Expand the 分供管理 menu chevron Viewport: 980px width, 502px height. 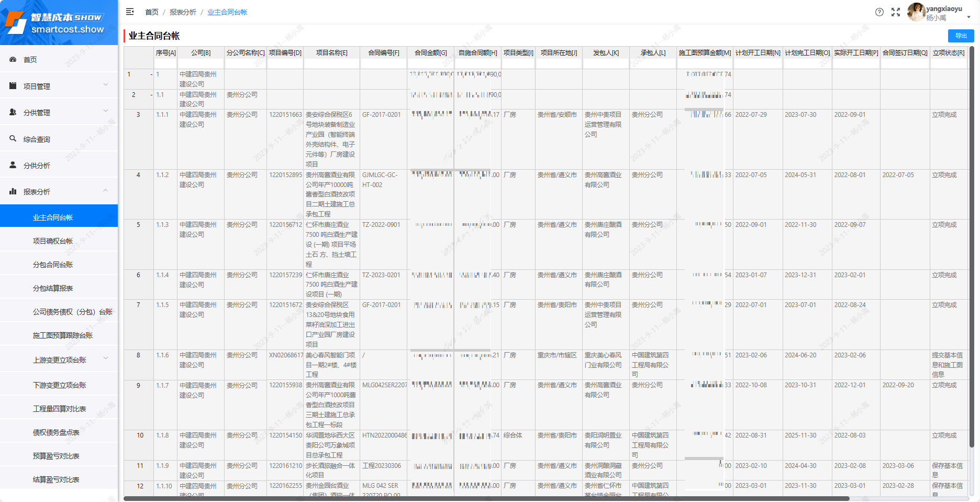pos(106,111)
